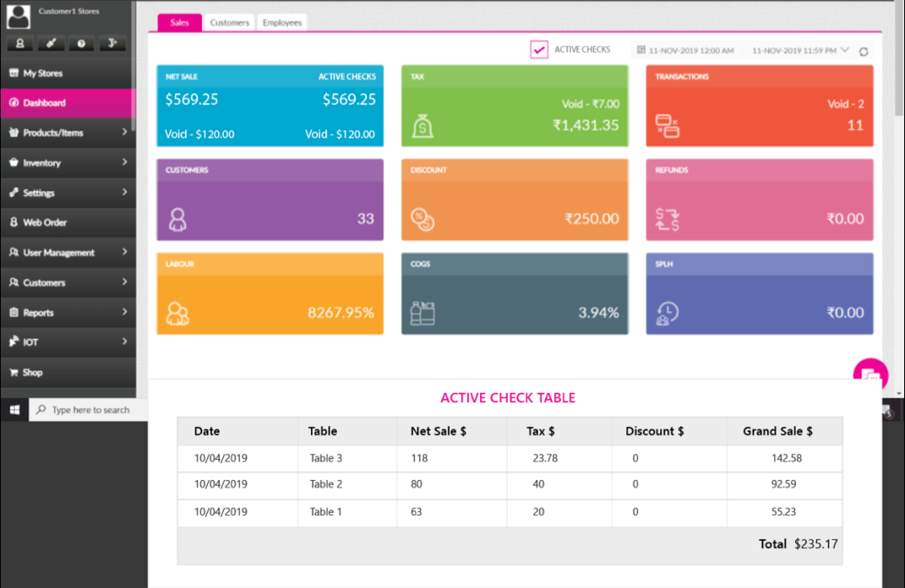Click the logout icon button

(x=112, y=44)
